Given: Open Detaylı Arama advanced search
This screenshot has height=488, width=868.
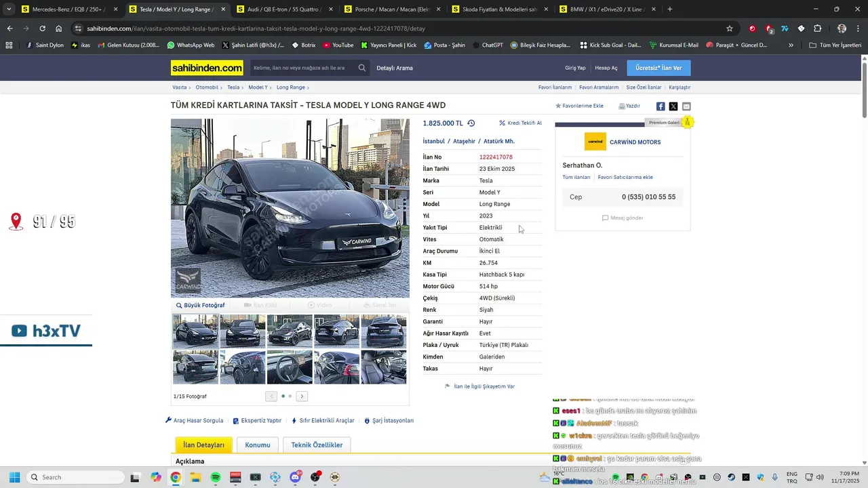Looking at the screenshot, I should coord(395,68).
